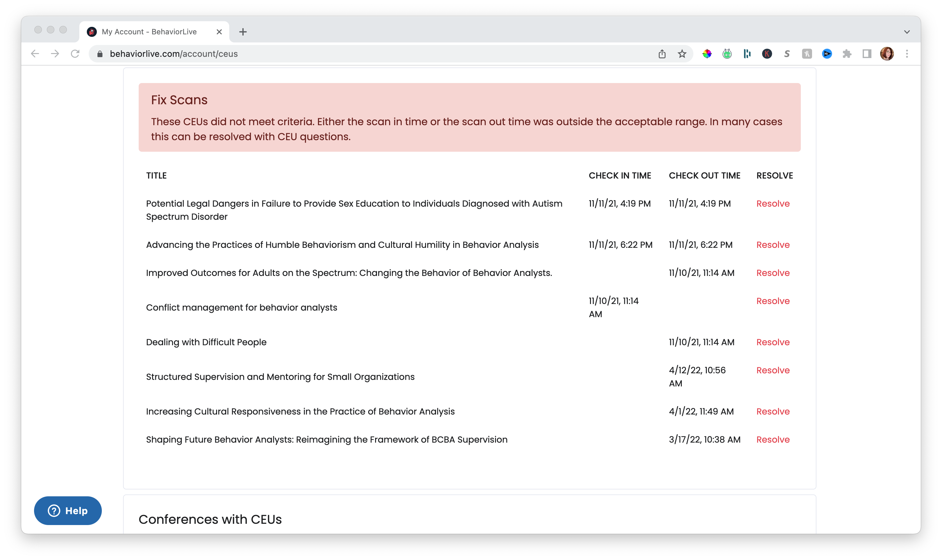
Task: Select the Structured Supervision and Mentoring title
Action: pyautogui.click(x=280, y=376)
